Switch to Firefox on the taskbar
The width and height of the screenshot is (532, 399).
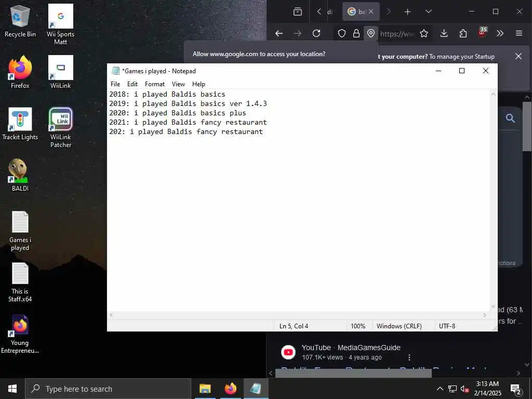point(230,389)
